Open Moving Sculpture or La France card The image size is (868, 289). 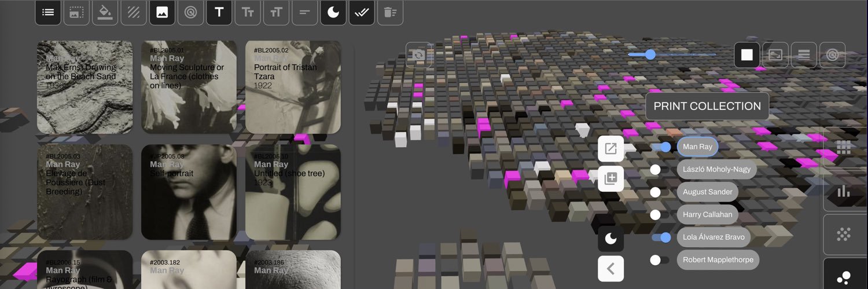(189, 87)
